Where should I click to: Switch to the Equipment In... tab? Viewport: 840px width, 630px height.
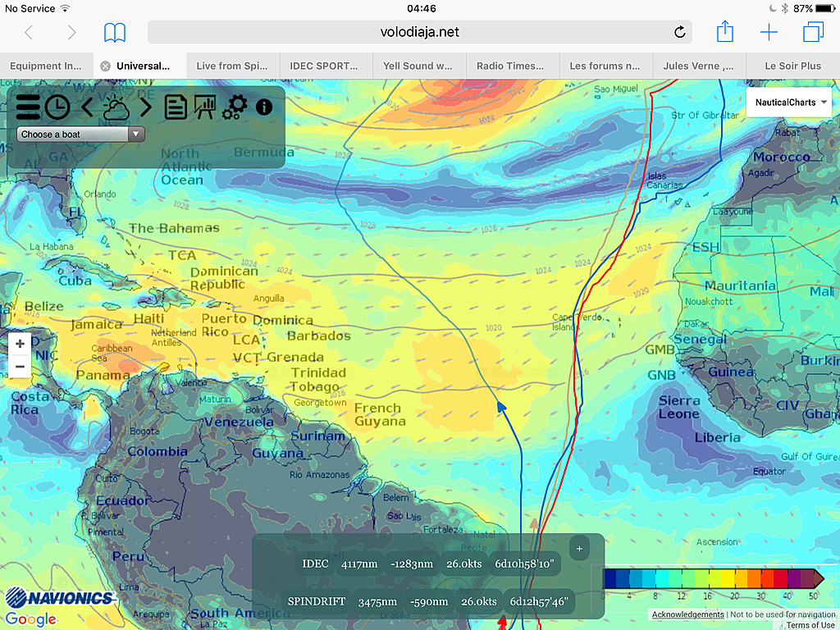point(46,66)
